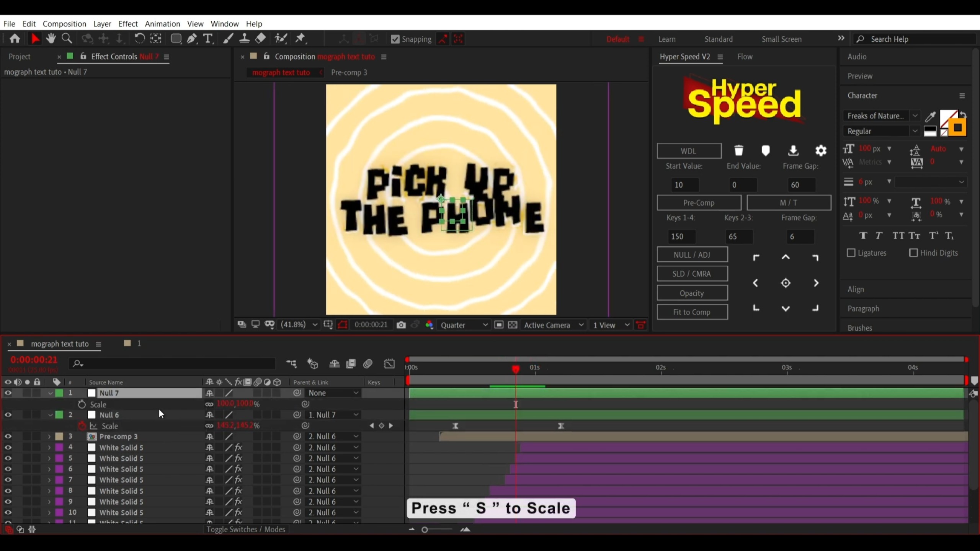Click the Fit to Comp button
980x551 pixels.
pos(692,312)
